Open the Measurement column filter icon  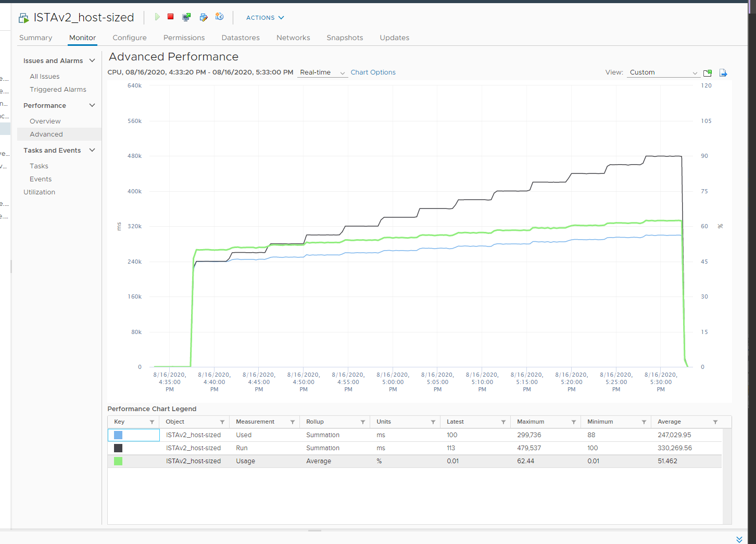293,422
